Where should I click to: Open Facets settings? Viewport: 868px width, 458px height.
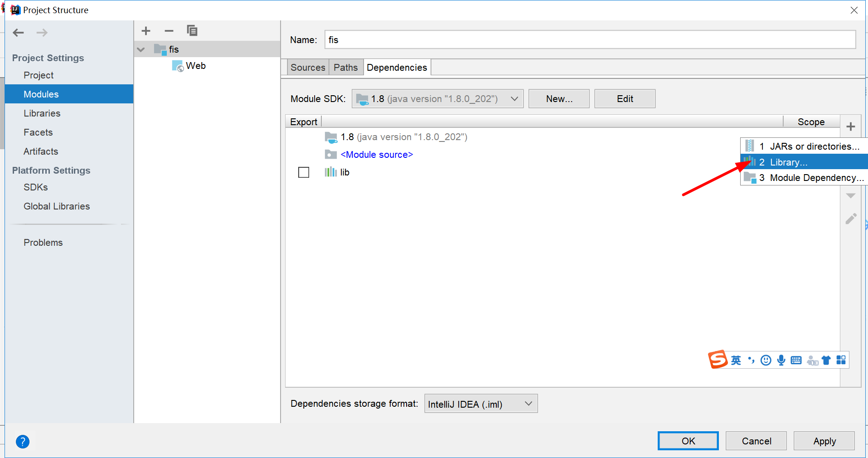(x=38, y=132)
